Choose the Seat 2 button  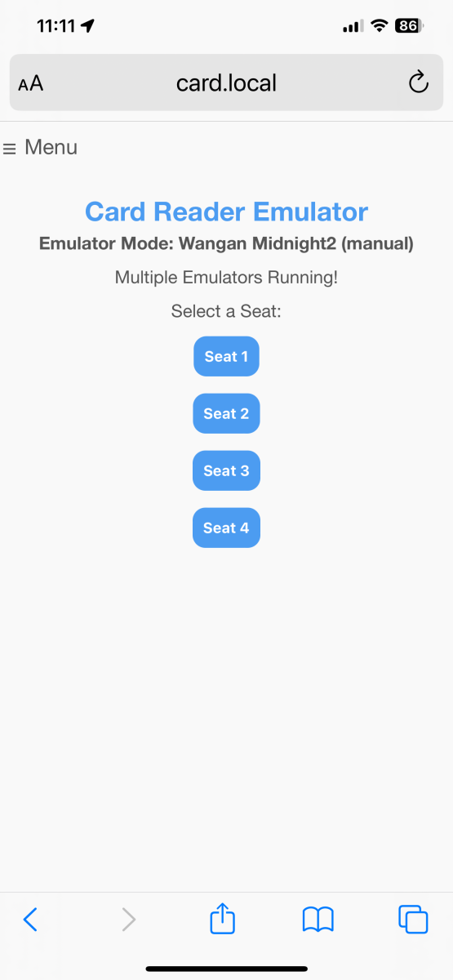point(226,413)
